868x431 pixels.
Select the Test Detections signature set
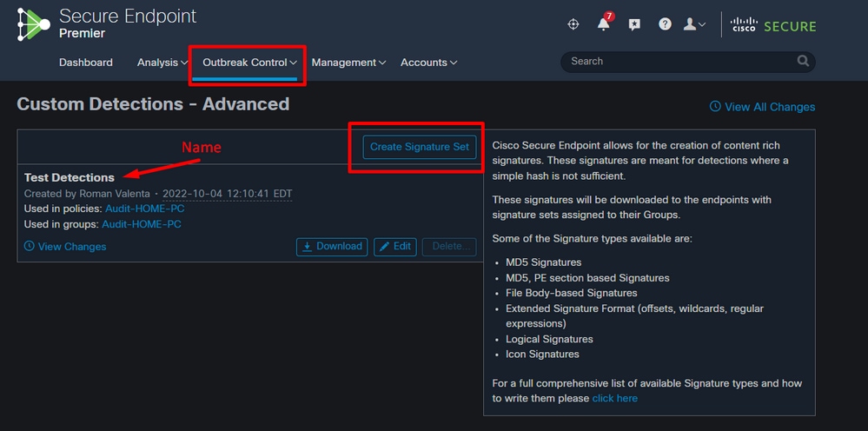pos(70,177)
